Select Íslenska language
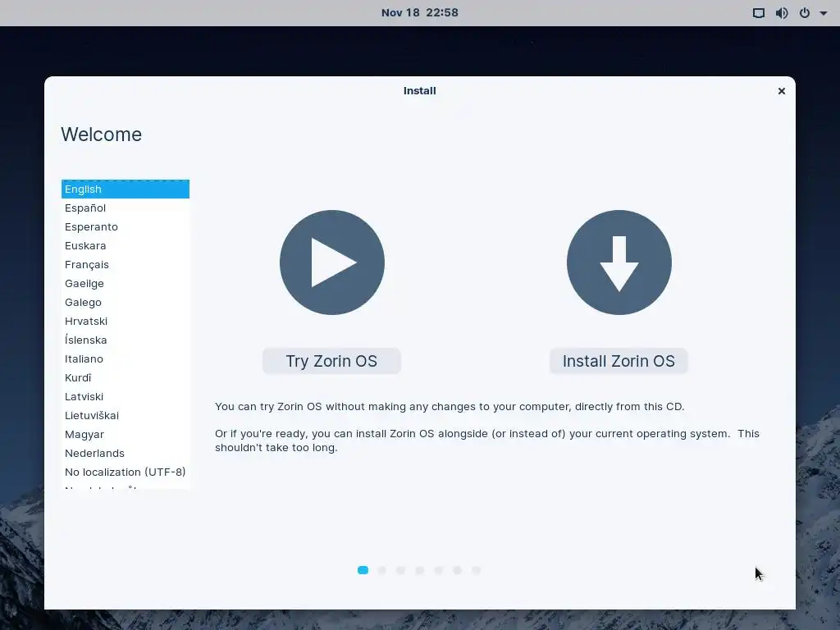Image resolution: width=840 pixels, height=630 pixels. coord(126,340)
